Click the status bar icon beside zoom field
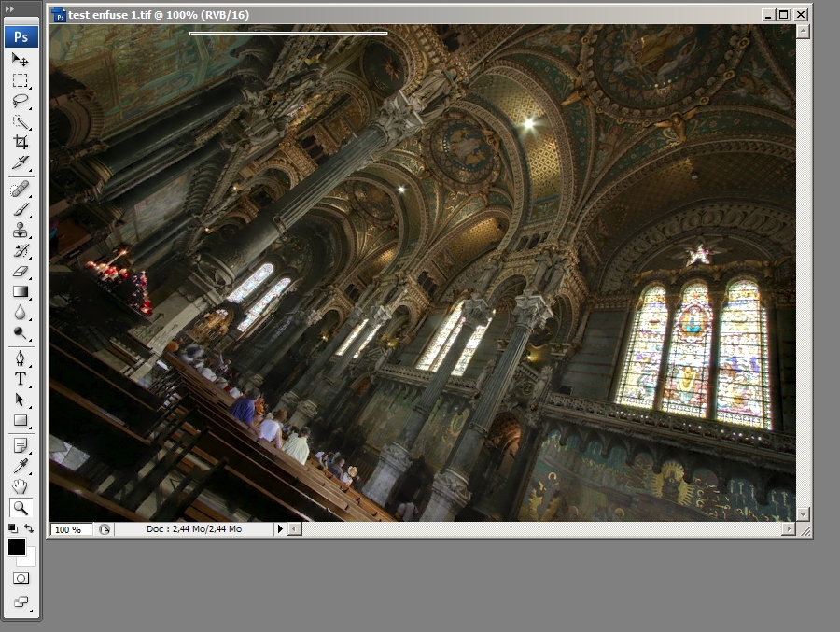The width and height of the screenshot is (840, 632). point(104,529)
